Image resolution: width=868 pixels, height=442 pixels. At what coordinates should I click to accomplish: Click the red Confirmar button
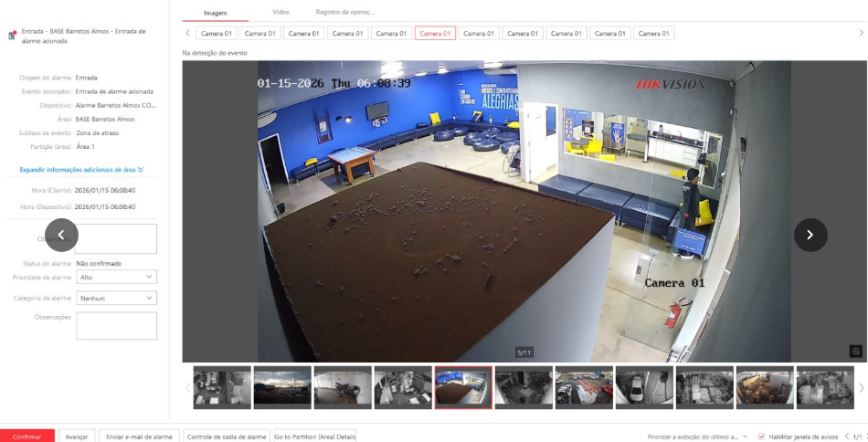26,437
